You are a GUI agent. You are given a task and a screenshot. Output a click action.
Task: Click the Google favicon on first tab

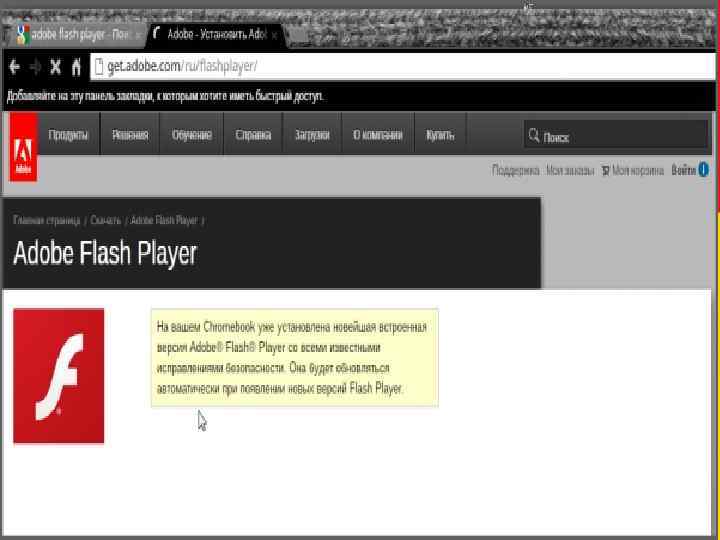tap(23, 35)
